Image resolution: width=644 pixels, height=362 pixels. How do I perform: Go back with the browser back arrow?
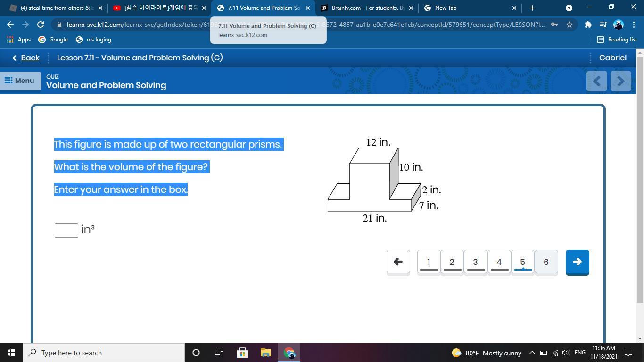(x=10, y=25)
